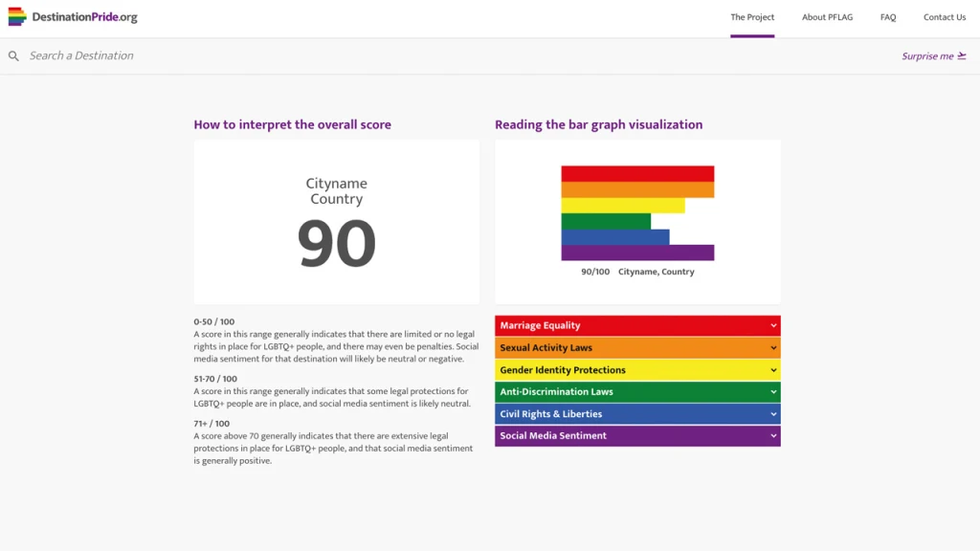Expand the Civil Rights & Liberties section

click(x=636, y=413)
